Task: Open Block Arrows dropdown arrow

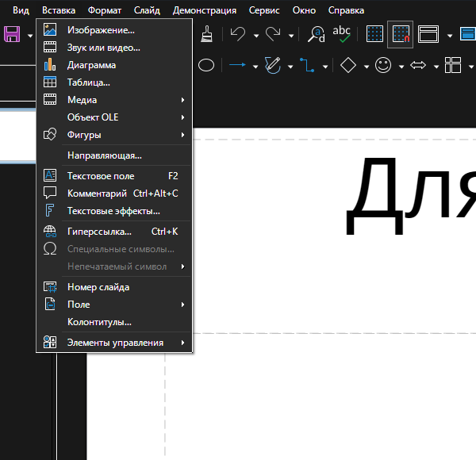Action: point(436,67)
